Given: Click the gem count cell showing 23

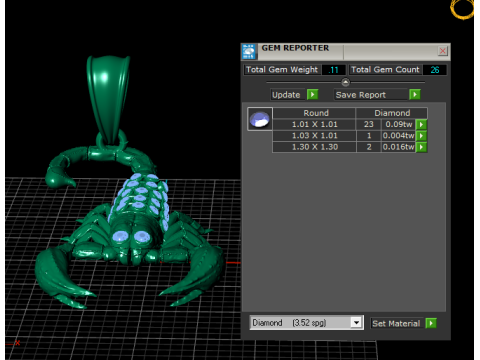Looking at the screenshot, I should click(x=369, y=124).
